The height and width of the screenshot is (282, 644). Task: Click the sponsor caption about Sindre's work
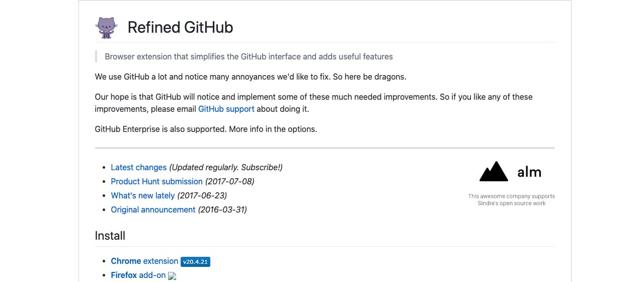click(511, 199)
